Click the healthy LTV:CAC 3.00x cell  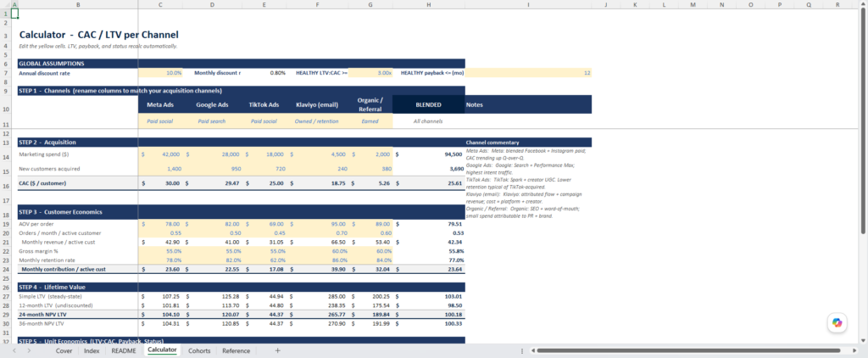370,73
